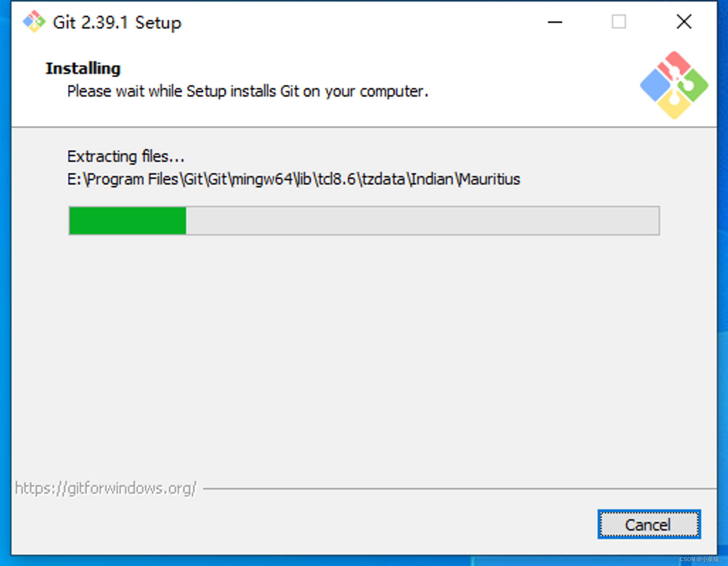Click the CSDN watermark text
Image resolution: width=728 pixels, height=566 pixels.
[x=701, y=559]
